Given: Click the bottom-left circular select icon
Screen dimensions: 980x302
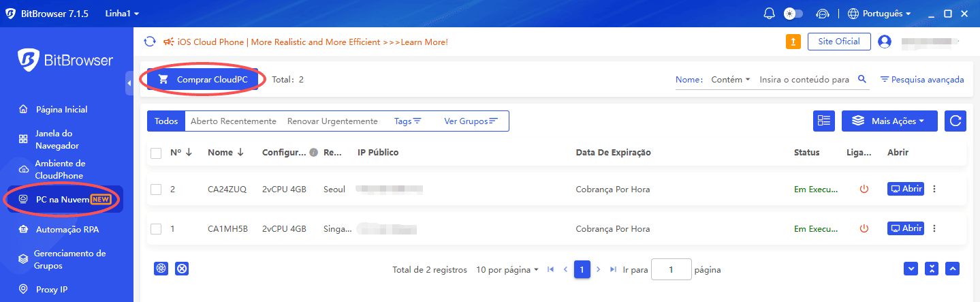Looking at the screenshot, I should [161, 269].
